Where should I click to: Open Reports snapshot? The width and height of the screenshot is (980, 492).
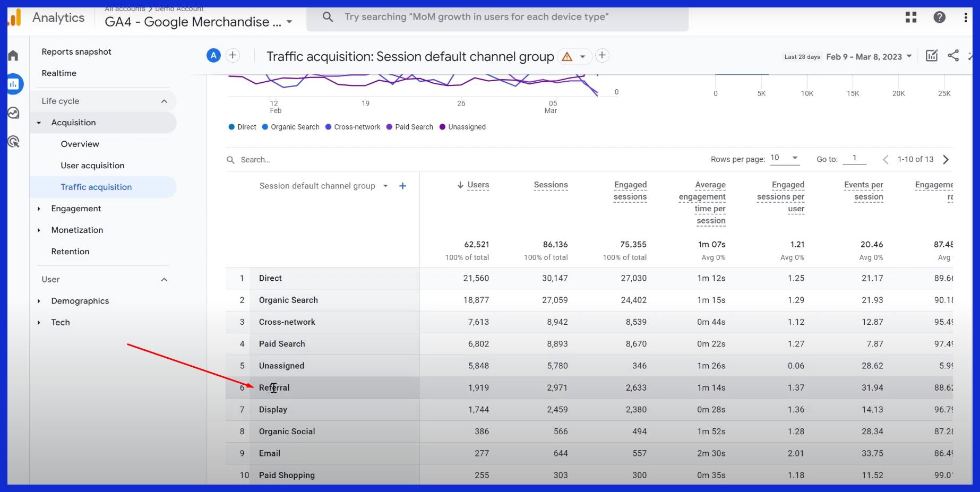click(76, 51)
